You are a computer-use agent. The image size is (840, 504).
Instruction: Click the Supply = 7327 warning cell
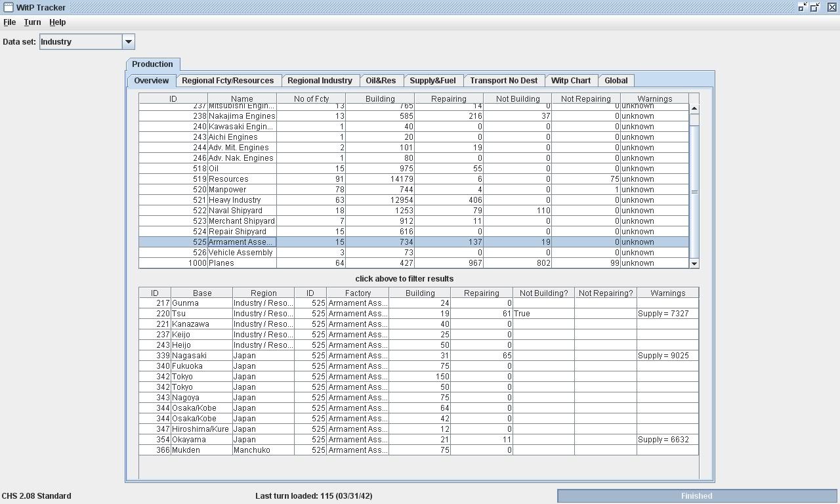[x=667, y=314]
